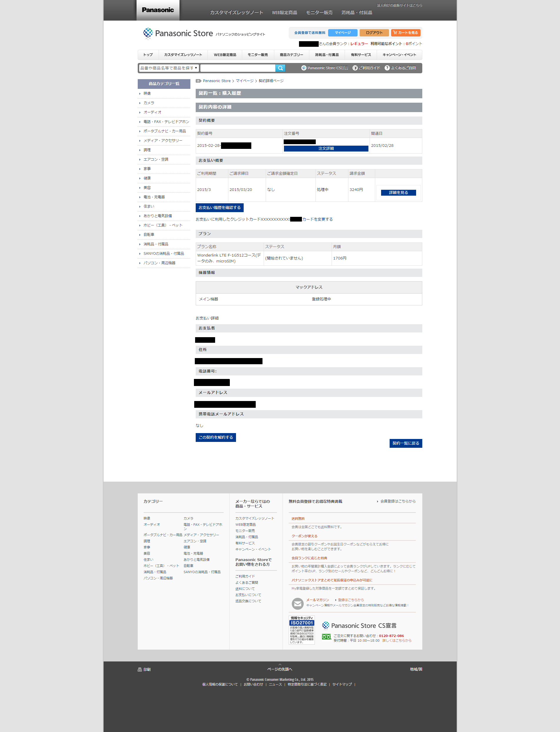Open よくあるご質問 with question mark icon
Image resolution: width=560 pixels, height=732 pixels.
point(400,68)
